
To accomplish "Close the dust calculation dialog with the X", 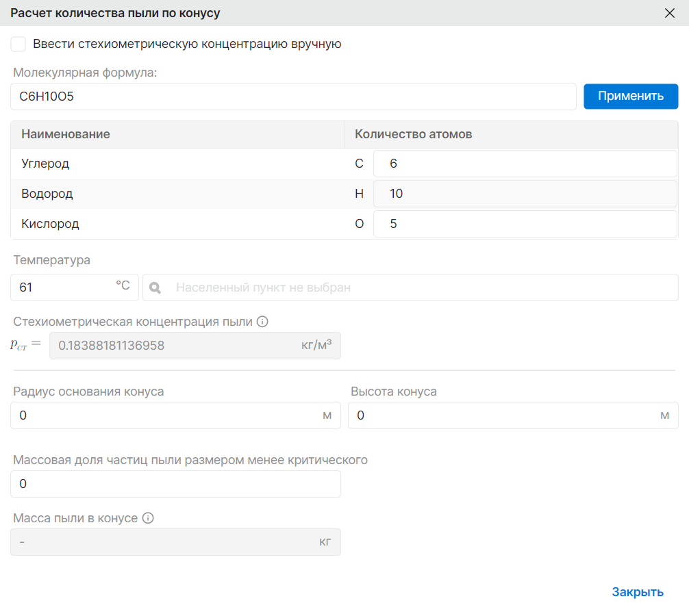I will (x=670, y=13).
